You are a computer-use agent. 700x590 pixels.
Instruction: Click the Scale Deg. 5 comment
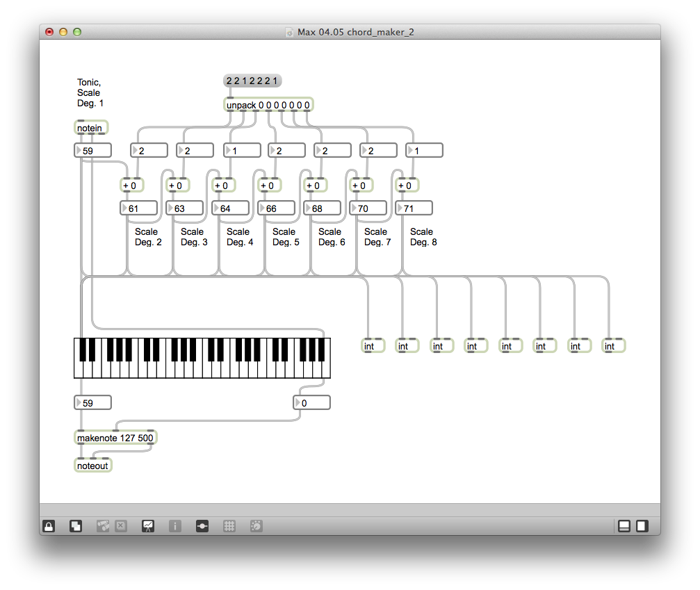click(286, 237)
